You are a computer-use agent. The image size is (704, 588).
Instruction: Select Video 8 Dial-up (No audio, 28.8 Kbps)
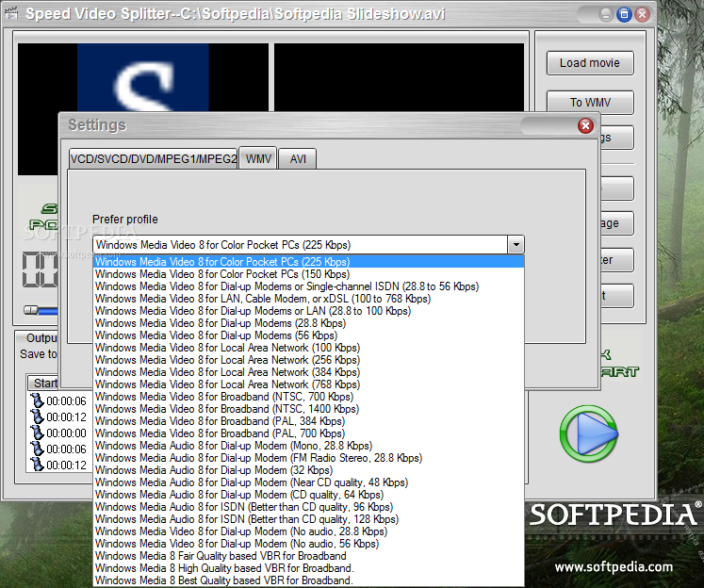[308, 531]
